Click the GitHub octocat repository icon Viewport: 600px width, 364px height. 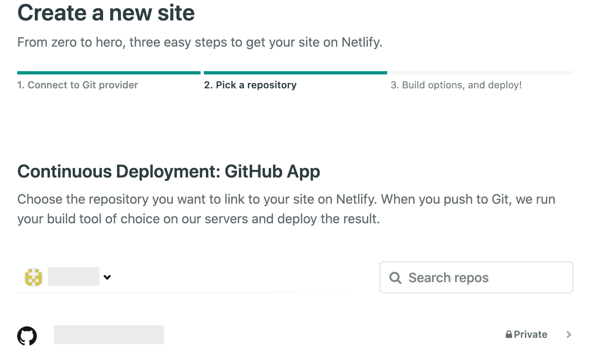(27, 336)
